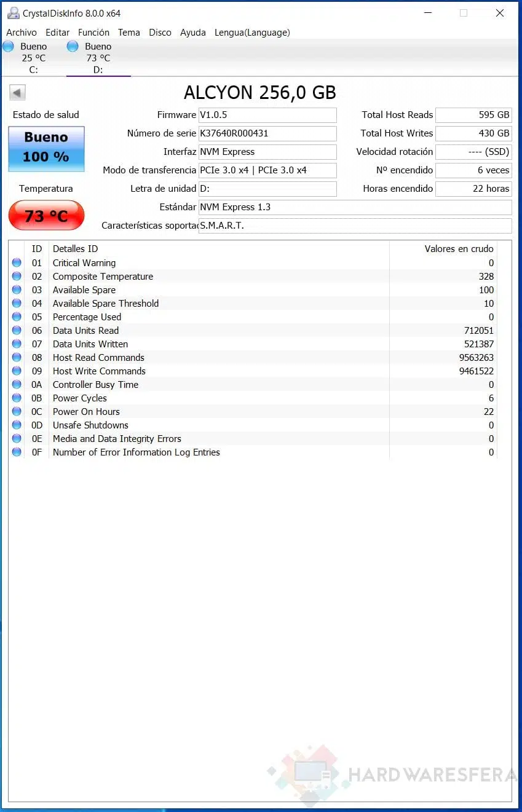This screenshot has width=522, height=812.
Task: Click the status orb for Media and Data Integrity Errors
Action: [x=17, y=438]
